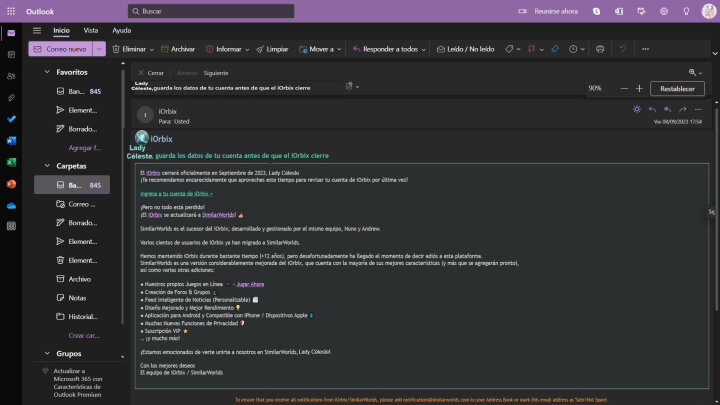Open the tips lightbulb icon

(x=686, y=11)
